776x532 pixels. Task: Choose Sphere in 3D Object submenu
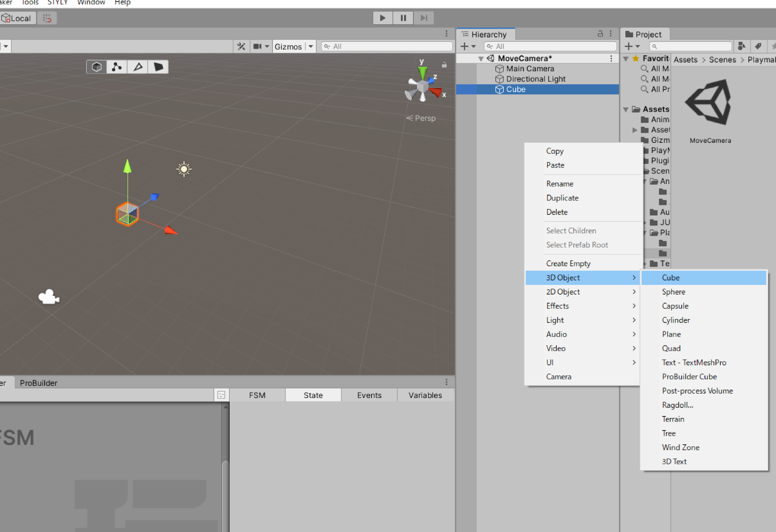click(704, 292)
